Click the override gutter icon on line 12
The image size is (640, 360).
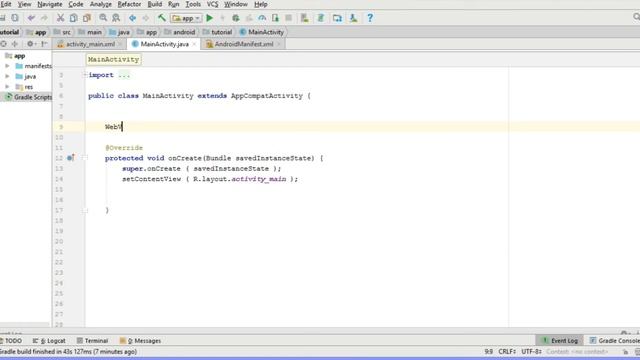(71, 158)
